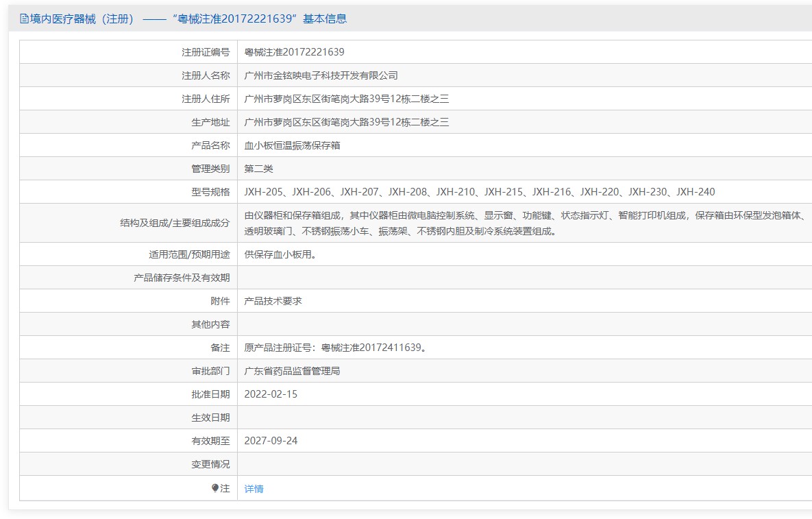Click the 备注 row label
The image size is (812, 519).
pos(220,348)
